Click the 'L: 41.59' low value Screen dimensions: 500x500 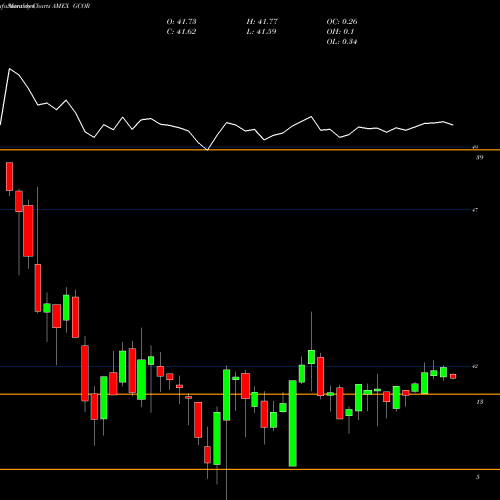click(x=261, y=32)
